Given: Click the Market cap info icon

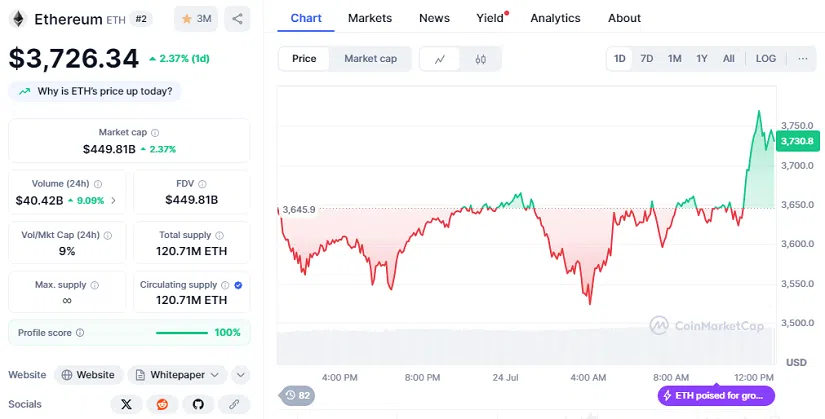Looking at the screenshot, I should [x=155, y=132].
